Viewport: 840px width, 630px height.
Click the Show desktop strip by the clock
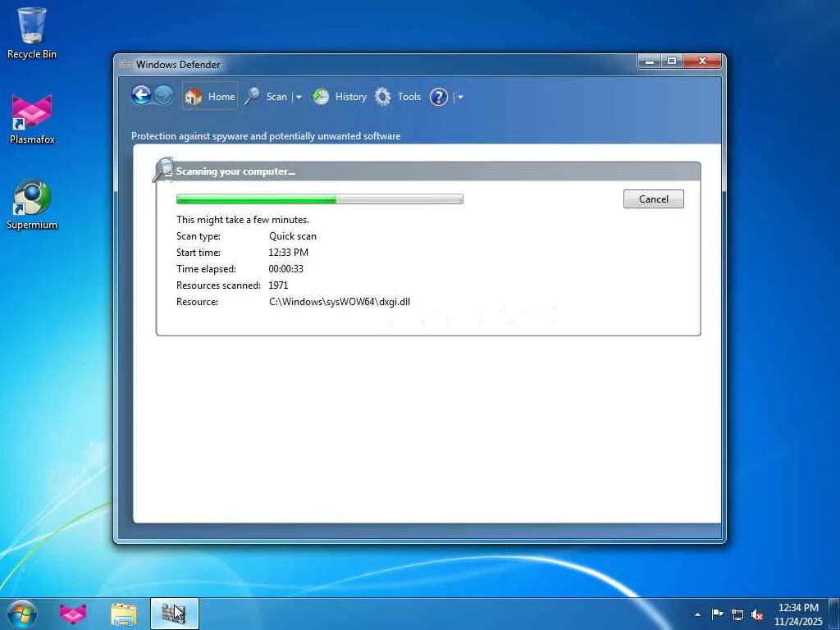834,614
